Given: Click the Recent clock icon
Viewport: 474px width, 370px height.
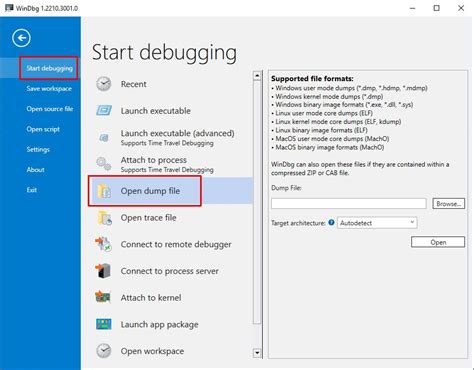Looking at the screenshot, I should (104, 84).
